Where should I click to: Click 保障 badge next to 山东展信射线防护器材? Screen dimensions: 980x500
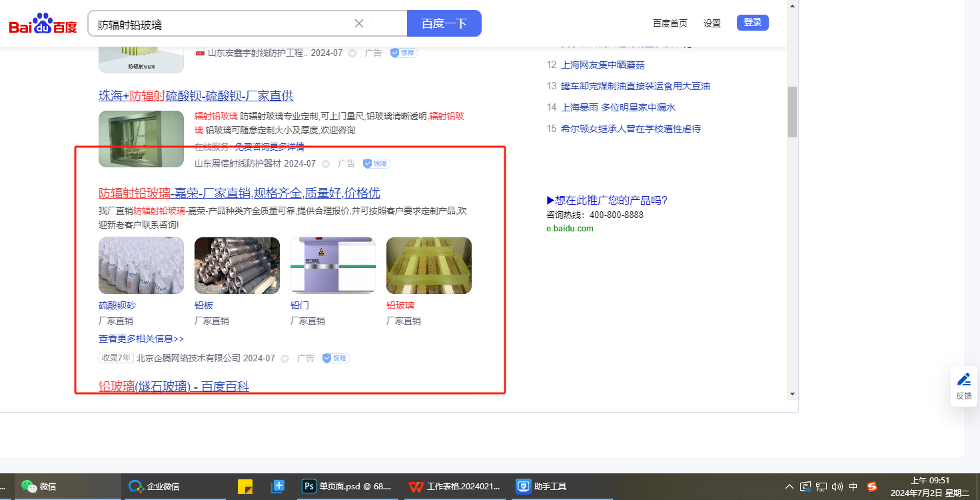[x=377, y=163]
